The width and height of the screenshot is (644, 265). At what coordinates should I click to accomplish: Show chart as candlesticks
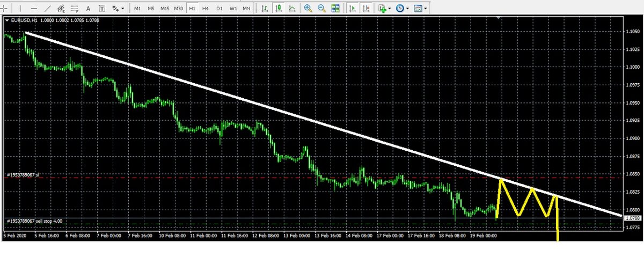(279, 9)
